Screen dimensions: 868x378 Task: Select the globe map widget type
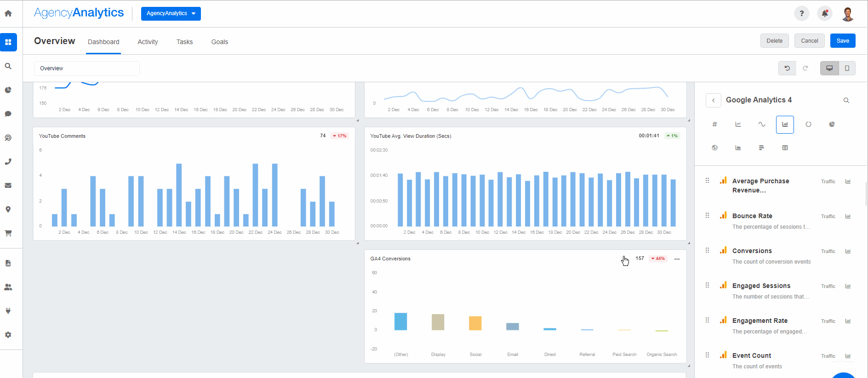click(x=715, y=148)
